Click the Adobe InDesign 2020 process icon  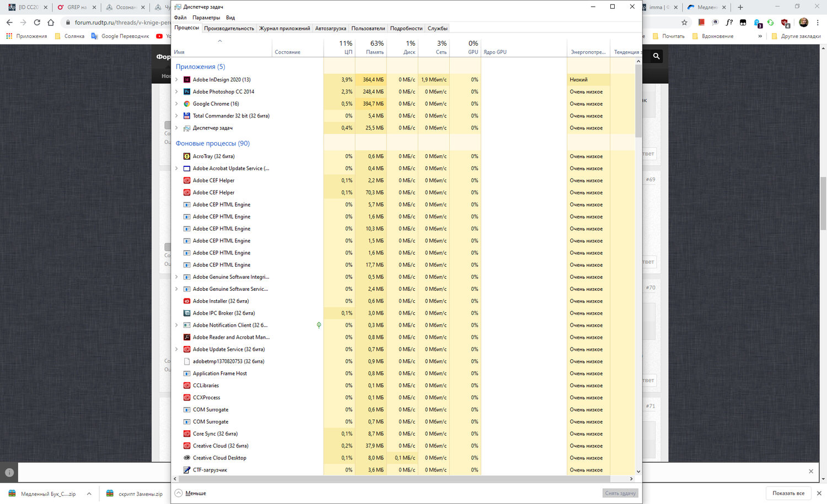click(x=187, y=80)
